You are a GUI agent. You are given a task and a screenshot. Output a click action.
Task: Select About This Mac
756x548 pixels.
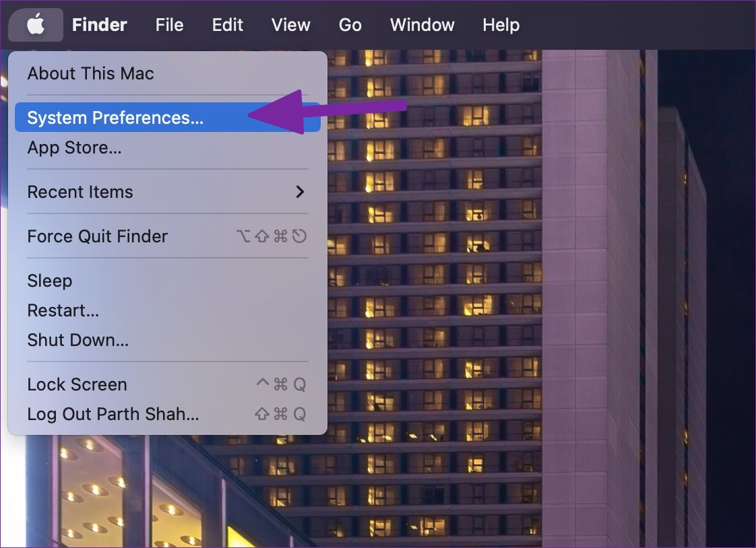click(x=168, y=73)
